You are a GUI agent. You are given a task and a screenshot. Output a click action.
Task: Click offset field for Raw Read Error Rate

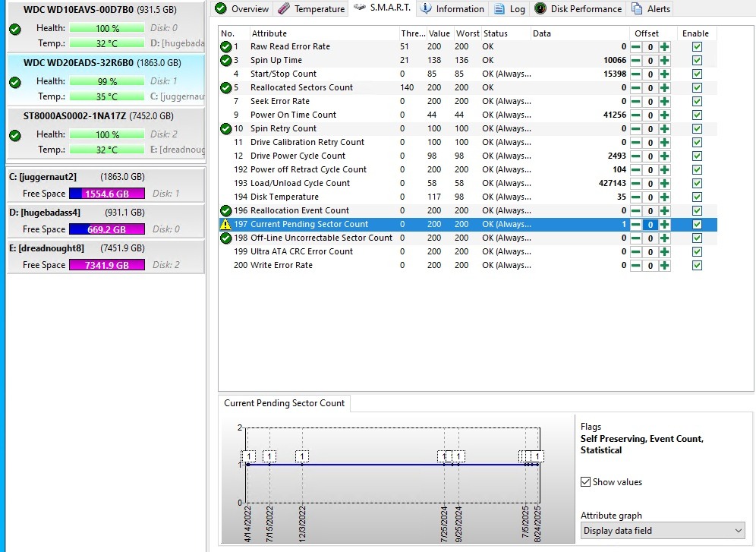click(x=650, y=47)
